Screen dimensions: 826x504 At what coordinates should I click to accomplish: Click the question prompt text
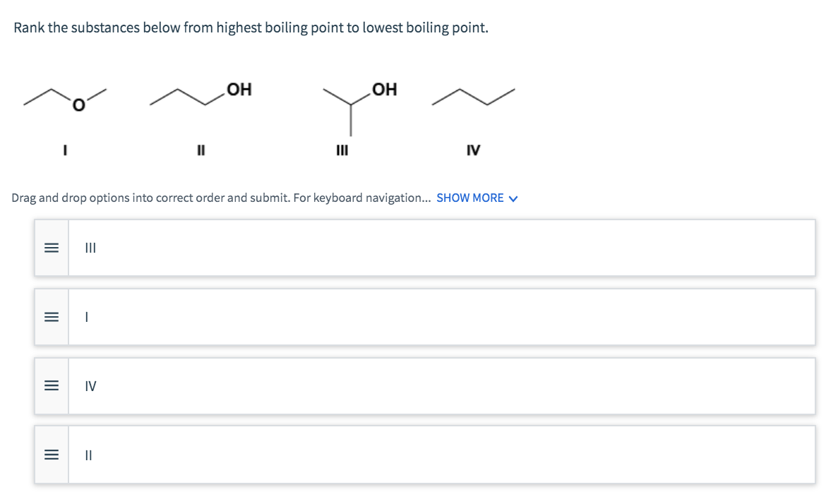pyautogui.click(x=250, y=27)
